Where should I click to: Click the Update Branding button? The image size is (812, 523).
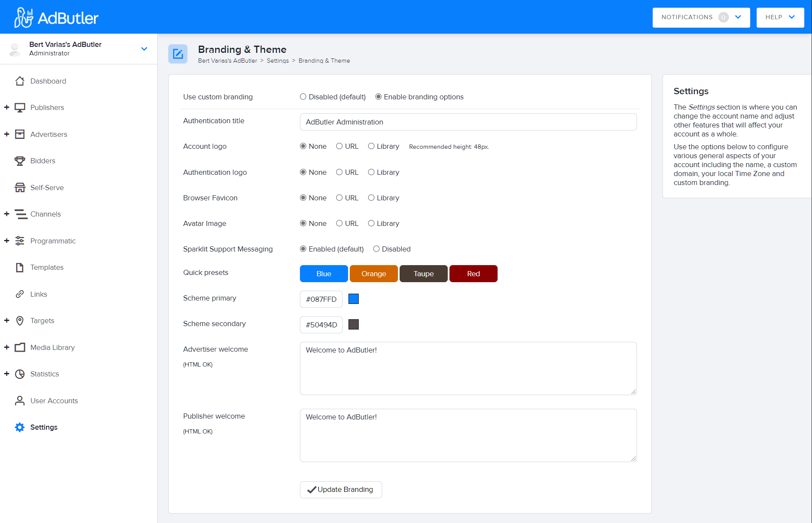(340, 489)
